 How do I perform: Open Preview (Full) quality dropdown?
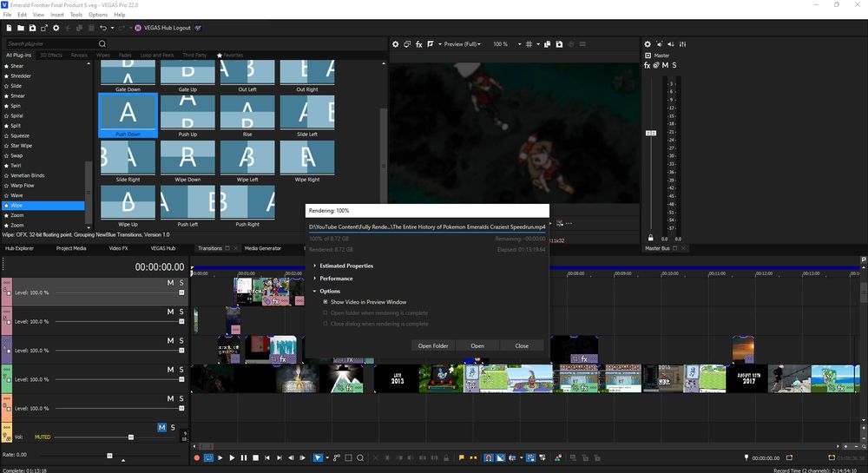pos(463,44)
